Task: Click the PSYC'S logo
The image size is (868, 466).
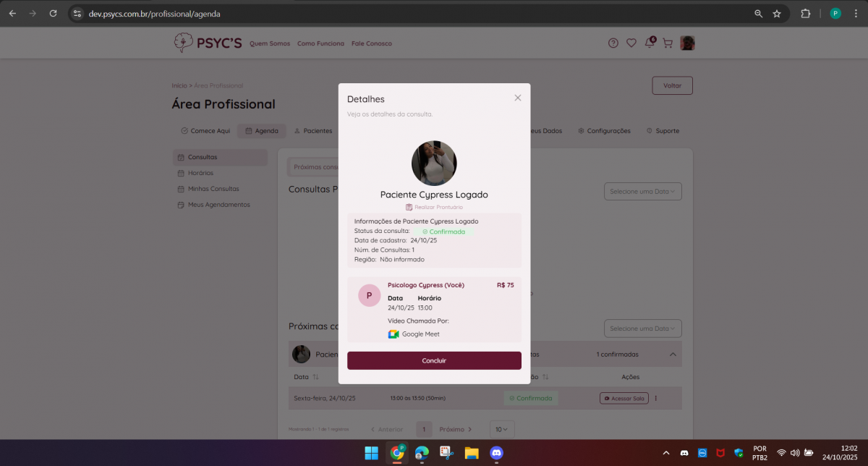Action: click(x=208, y=43)
